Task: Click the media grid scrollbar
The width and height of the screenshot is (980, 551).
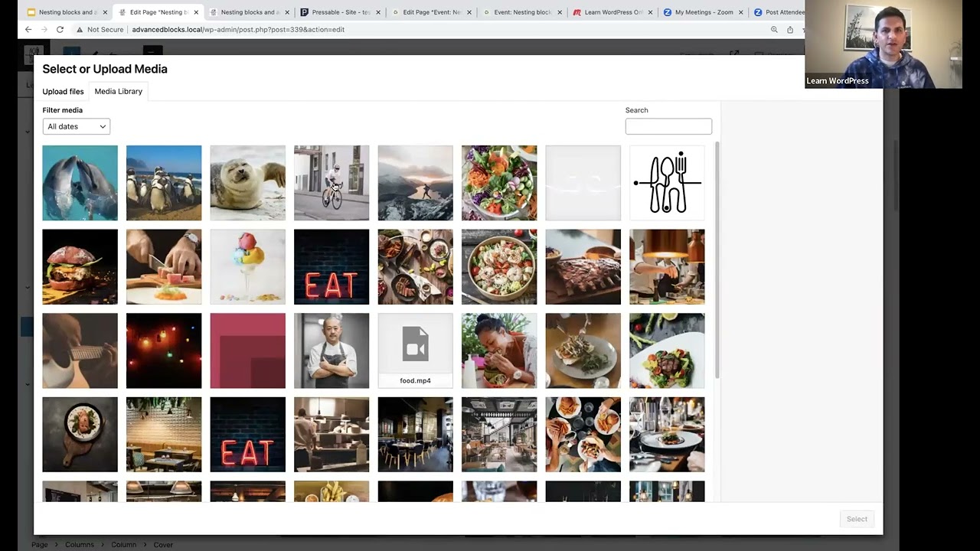Action: pyautogui.click(x=717, y=260)
